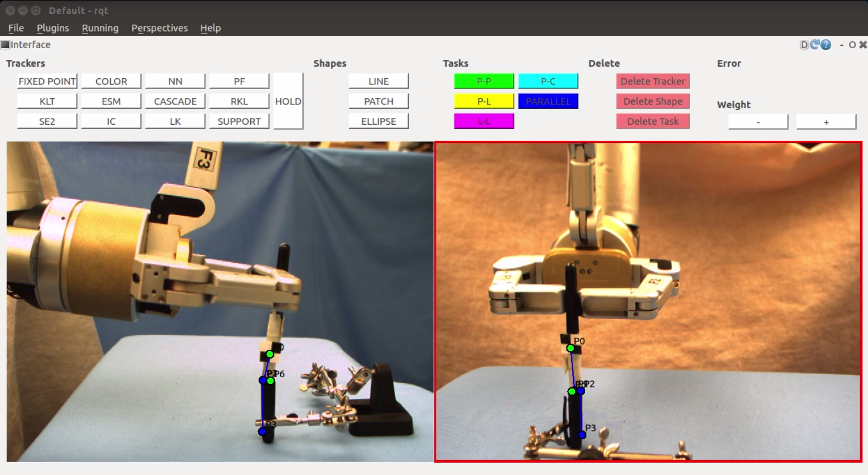Open the Running menu
Screen dimensions: 868x475
point(100,28)
